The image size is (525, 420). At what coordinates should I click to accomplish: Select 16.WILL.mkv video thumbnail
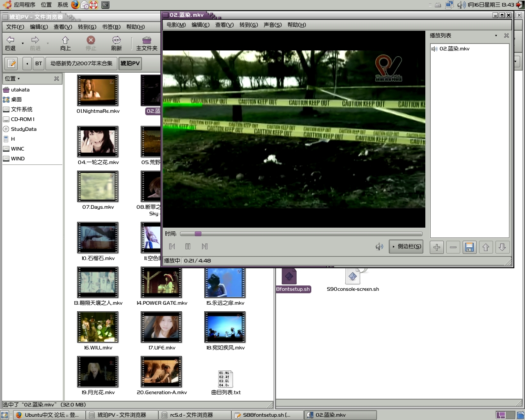(98, 327)
